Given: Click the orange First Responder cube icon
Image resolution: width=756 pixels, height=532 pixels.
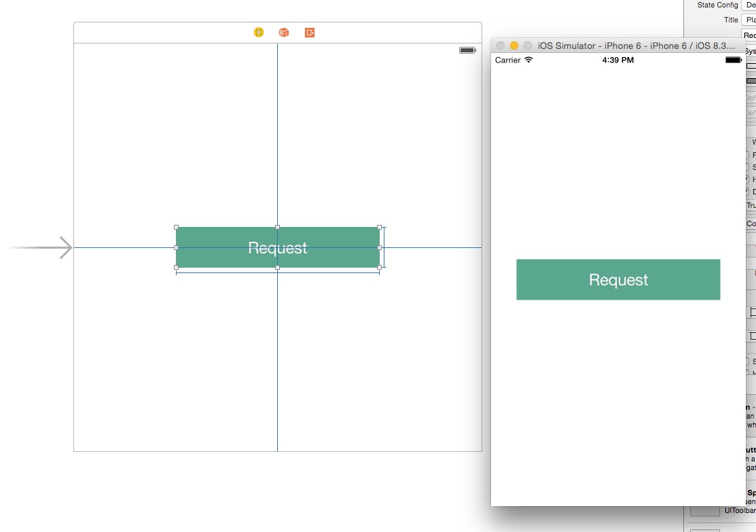Looking at the screenshot, I should [284, 33].
